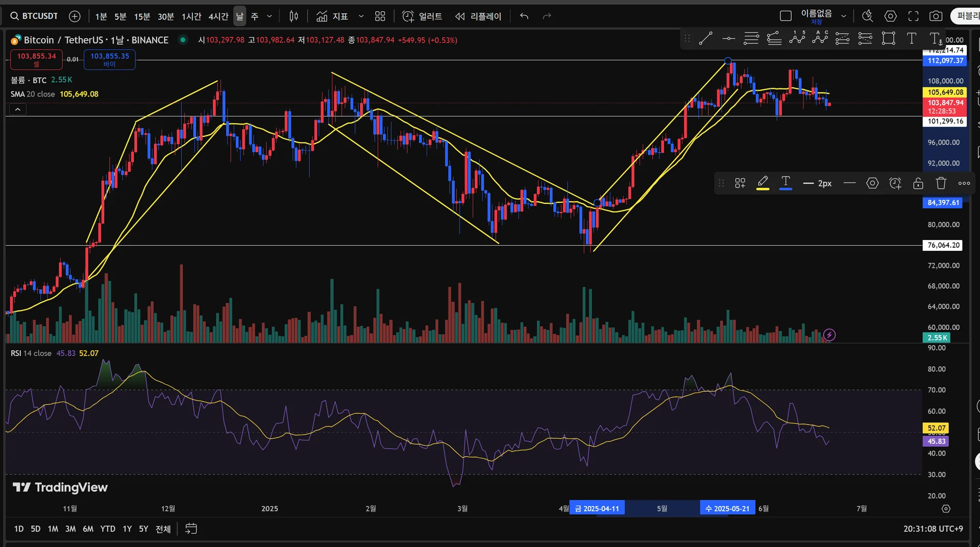Expand the timeframe interval dropdown chevron
The height and width of the screenshot is (547, 980).
click(269, 16)
